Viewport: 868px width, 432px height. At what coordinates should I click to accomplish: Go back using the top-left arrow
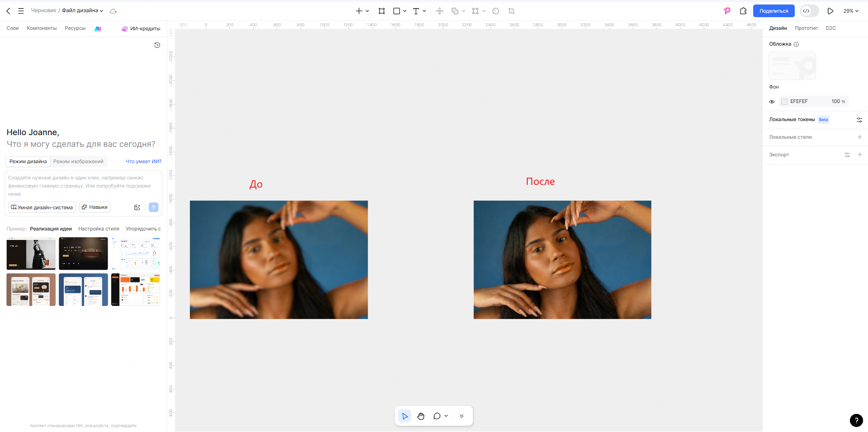(x=8, y=11)
